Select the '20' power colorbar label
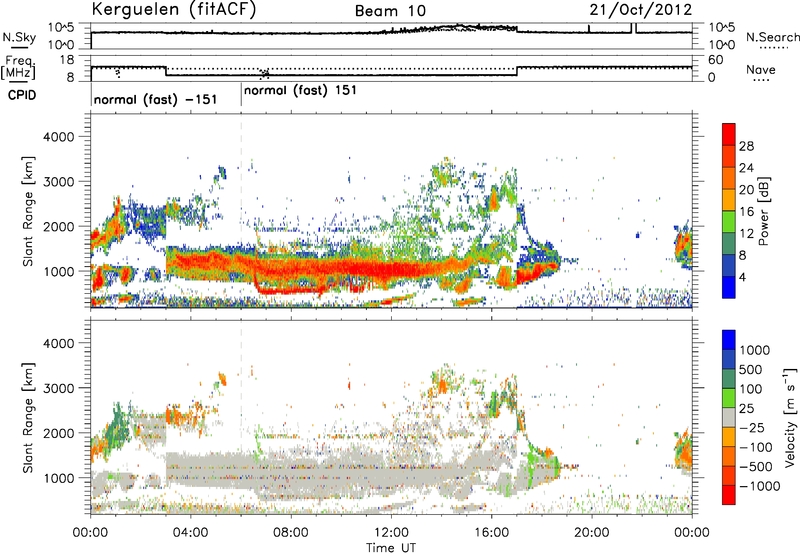Viewport: 800px width, 554px height. point(746,190)
